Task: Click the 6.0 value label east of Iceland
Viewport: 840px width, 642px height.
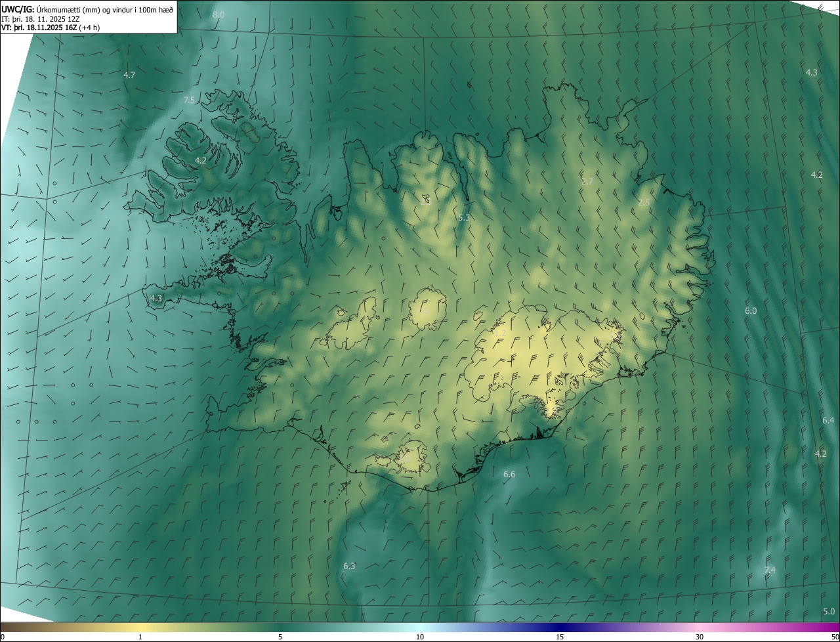Action: point(751,310)
